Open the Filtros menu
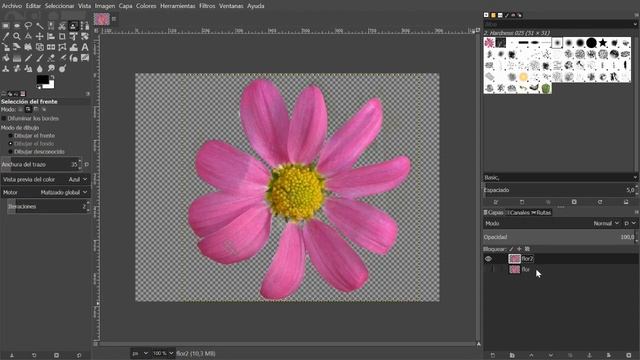 (207, 6)
